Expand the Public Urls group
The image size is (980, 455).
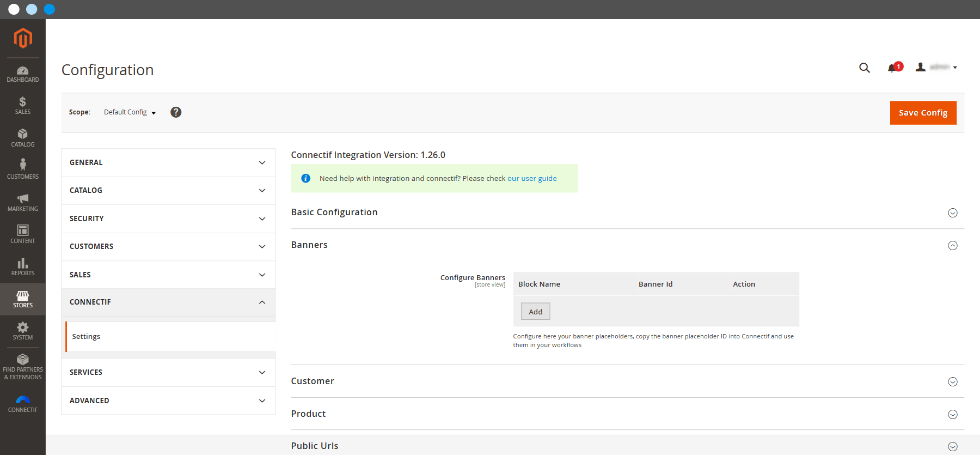coord(627,446)
